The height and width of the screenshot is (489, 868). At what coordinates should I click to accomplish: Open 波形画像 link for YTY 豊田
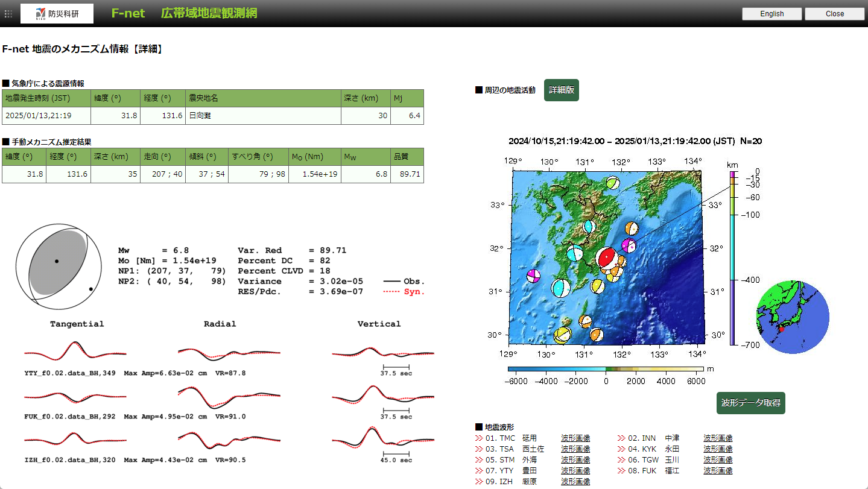point(575,471)
